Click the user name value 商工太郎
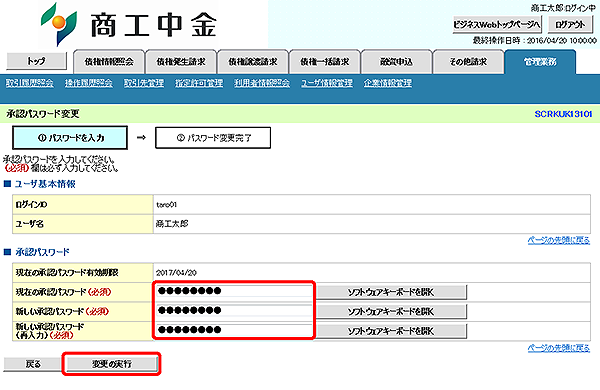 tap(172, 224)
